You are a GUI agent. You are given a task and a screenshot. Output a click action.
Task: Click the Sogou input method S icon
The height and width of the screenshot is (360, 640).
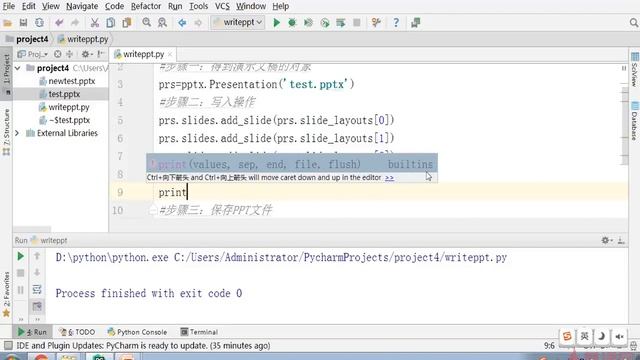click(567, 336)
